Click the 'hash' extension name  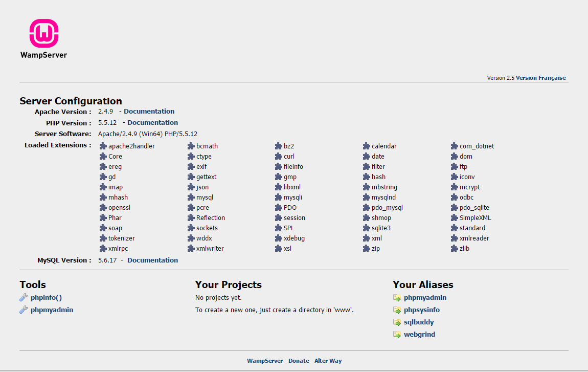click(378, 177)
